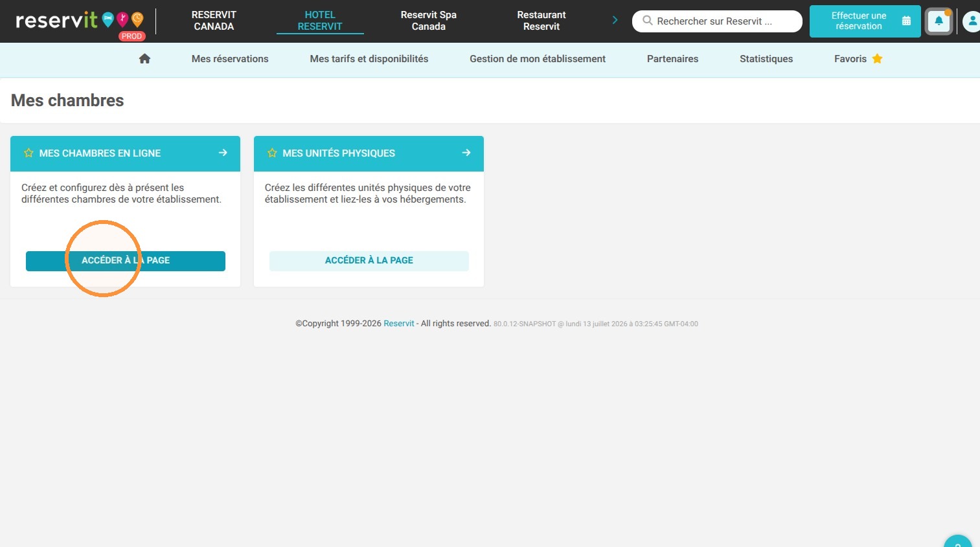Click the 'Créez les différentes unités physiques' description

click(x=368, y=194)
